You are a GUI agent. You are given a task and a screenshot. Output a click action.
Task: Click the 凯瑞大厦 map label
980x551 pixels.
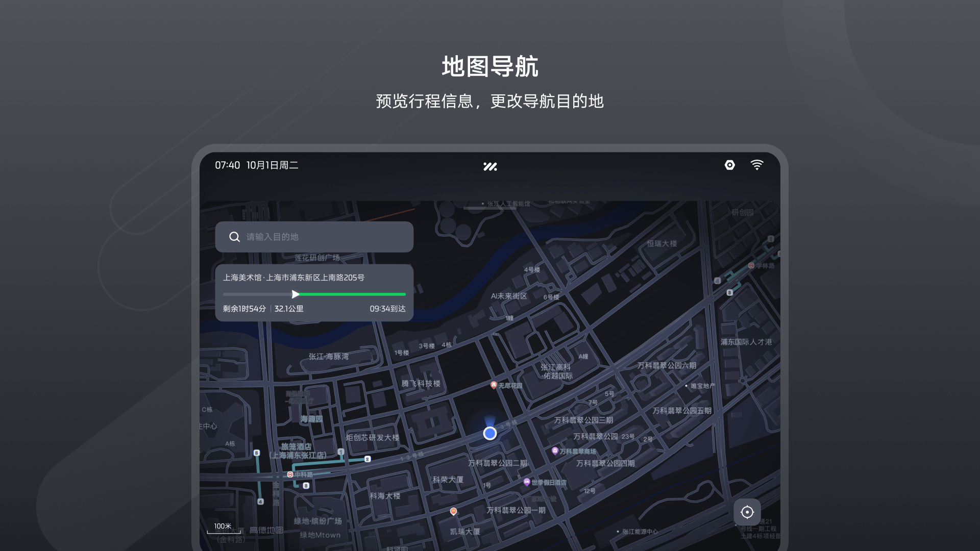click(x=465, y=532)
